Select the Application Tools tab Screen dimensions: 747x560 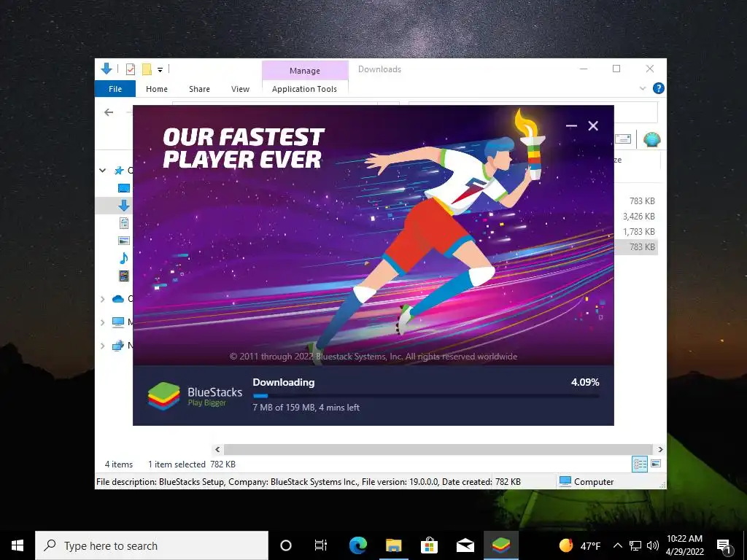(304, 89)
